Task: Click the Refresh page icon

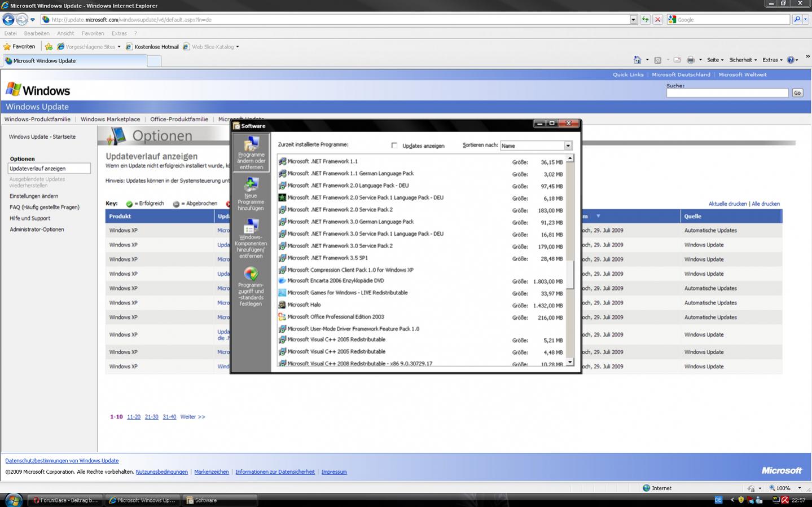Action: pos(645,19)
